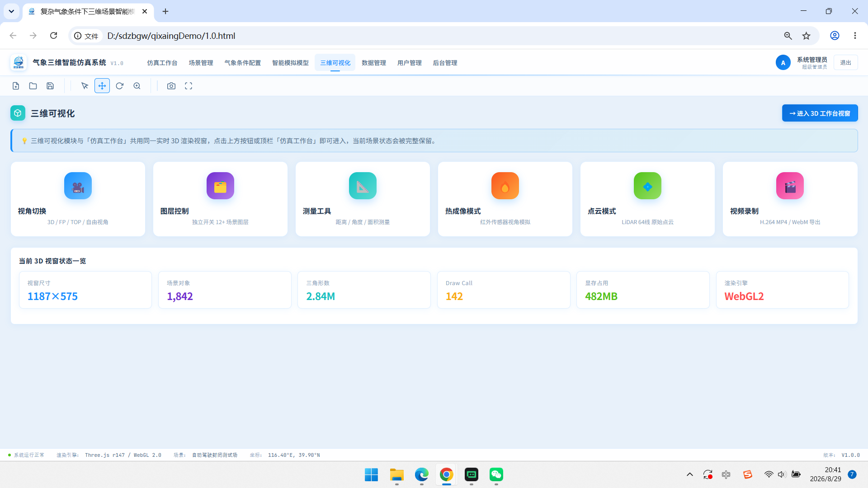Click the rotate refresh tool icon

coord(119,86)
